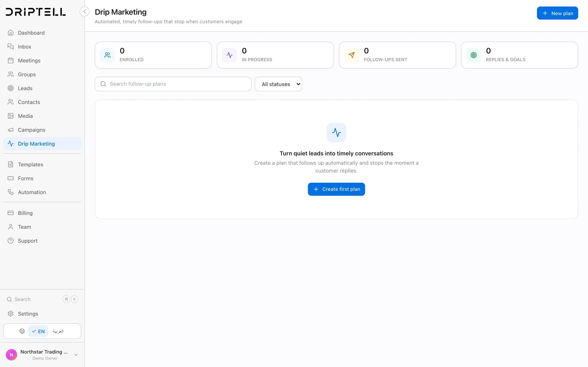Viewport: 588px width, 367px height.
Task: Collapse the sidebar with the chevron button
Action: point(84,11)
